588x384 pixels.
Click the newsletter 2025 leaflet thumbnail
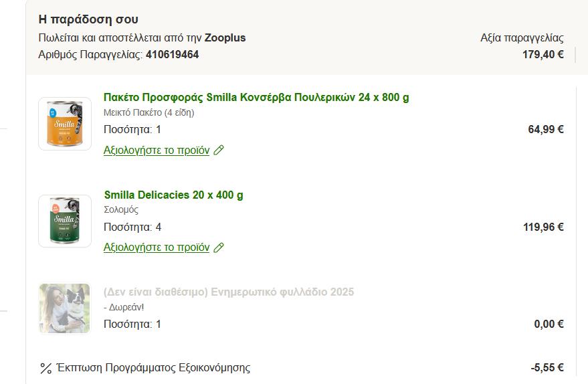[x=65, y=308]
